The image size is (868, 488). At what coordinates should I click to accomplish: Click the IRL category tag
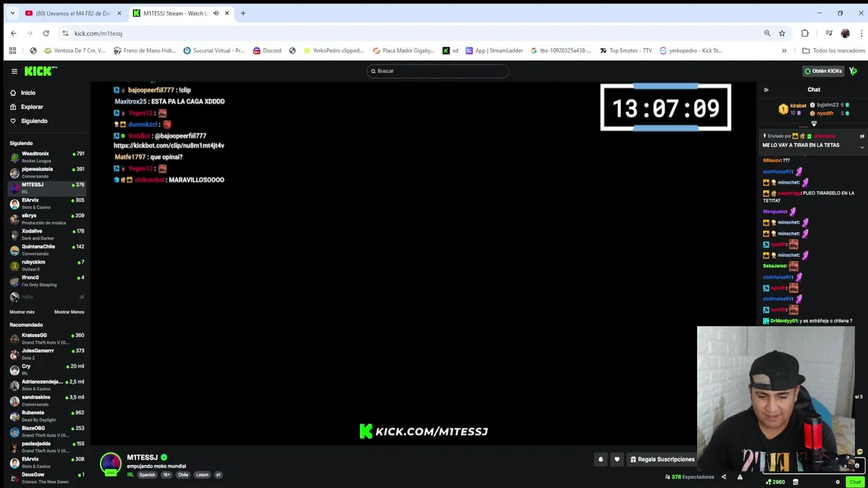(131, 475)
